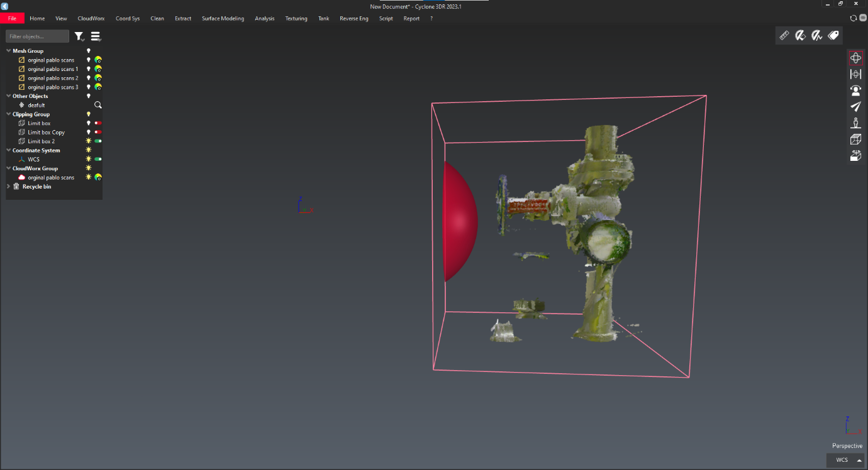Toggle Mesh Group visibility bulb
The height and width of the screenshot is (470, 868).
tap(89, 51)
